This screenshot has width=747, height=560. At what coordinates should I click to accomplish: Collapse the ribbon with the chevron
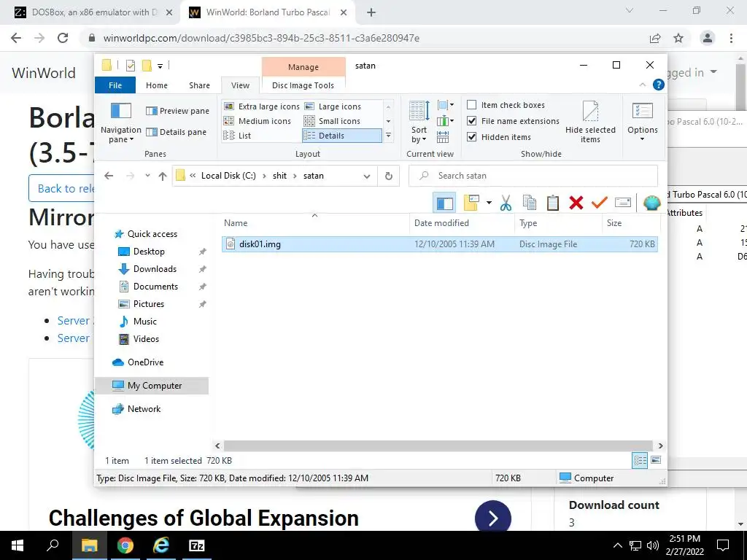pos(642,85)
